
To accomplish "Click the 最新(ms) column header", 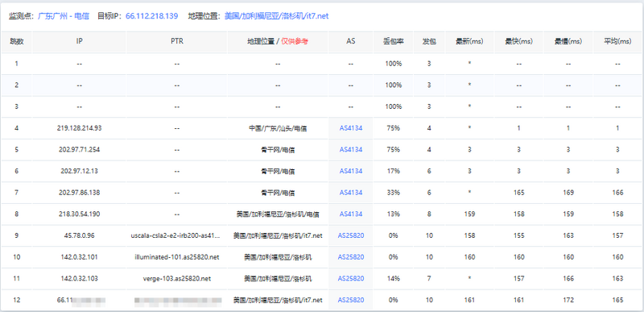I will [x=469, y=41].
